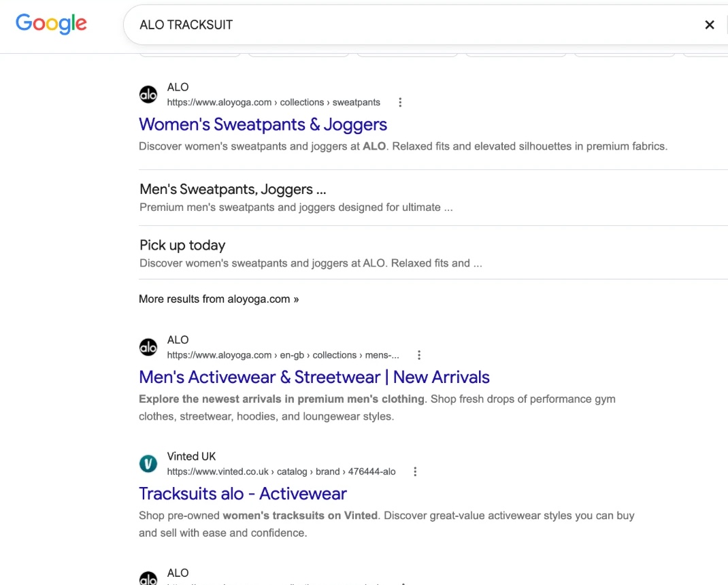Screen dimensions: 728x585
Task: Click ALO favicon beside Men's Activewear result
Action: (x=148, y=348)
